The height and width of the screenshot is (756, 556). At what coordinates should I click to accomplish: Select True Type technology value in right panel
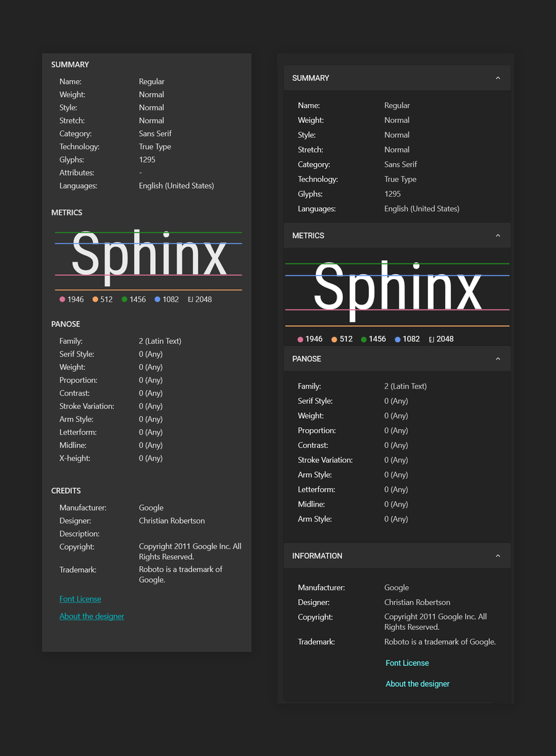400,180
